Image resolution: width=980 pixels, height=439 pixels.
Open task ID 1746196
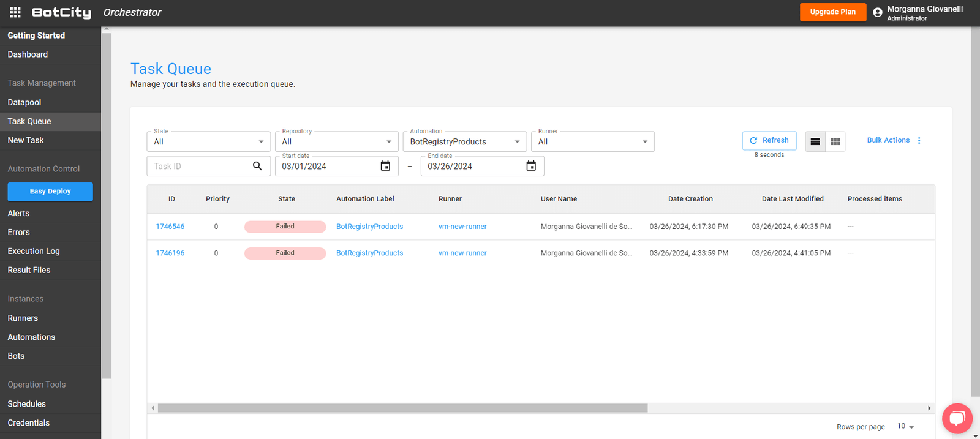tap(170, 253)
